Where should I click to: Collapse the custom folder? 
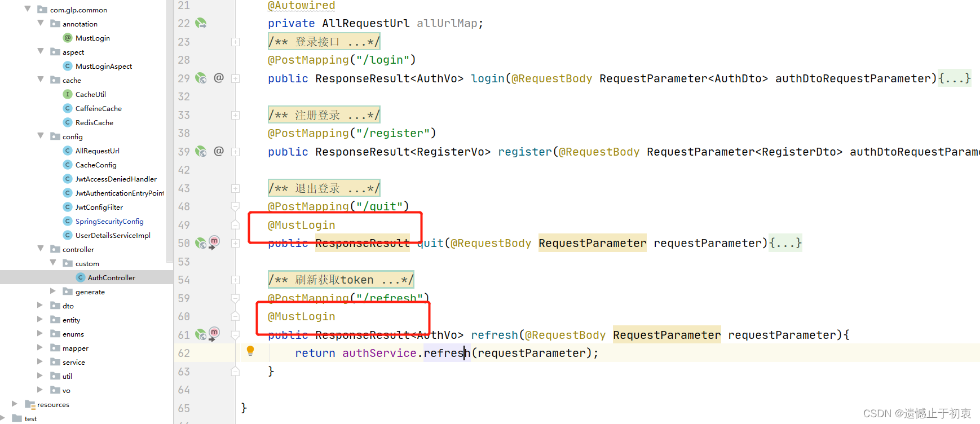point(53,263)
